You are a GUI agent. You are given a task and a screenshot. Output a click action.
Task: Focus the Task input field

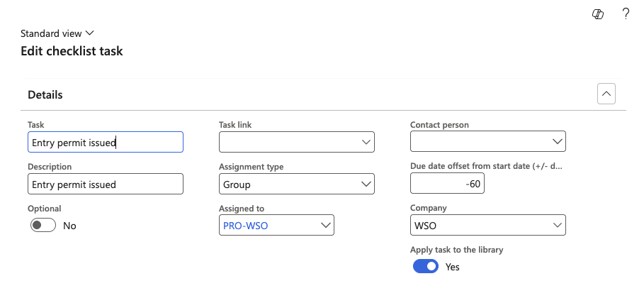[106, 142]
